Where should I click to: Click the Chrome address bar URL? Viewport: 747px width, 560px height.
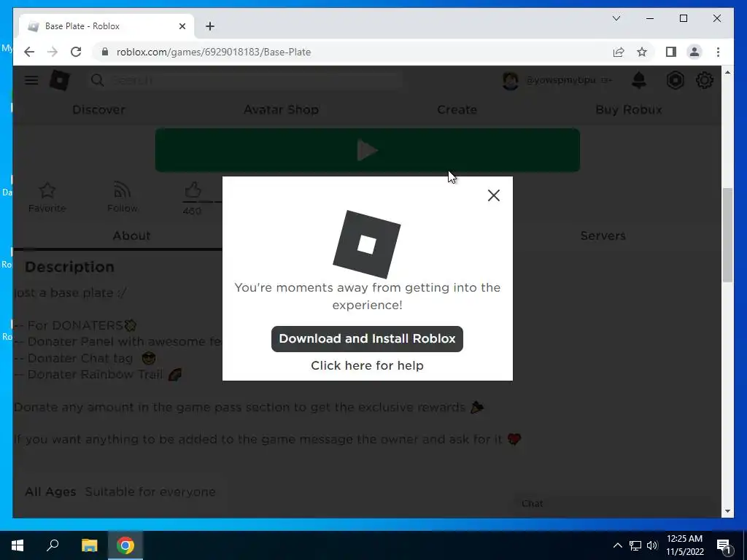pos(214,52)
